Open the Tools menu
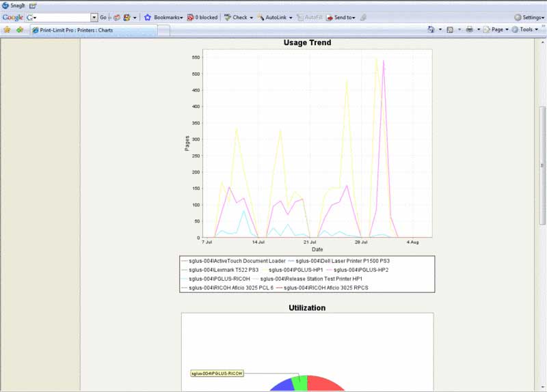This screenshot has width=547, height=392. 525,30
